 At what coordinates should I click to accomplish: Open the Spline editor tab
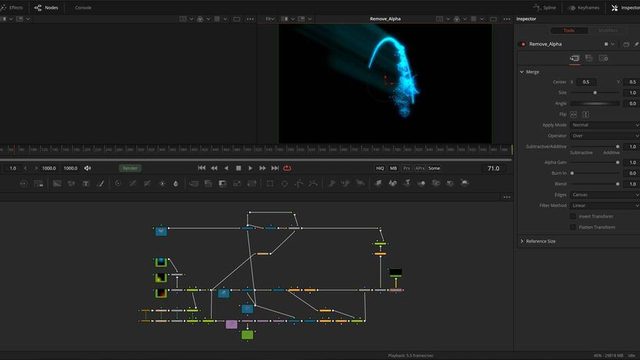544,7
